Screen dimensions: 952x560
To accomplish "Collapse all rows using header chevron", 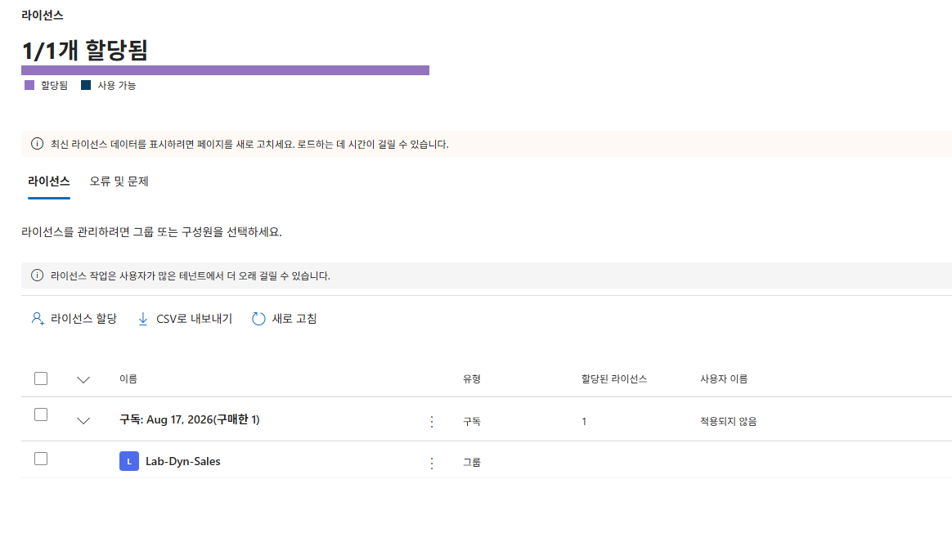I will pyautogui.click(x=83, y=380).
